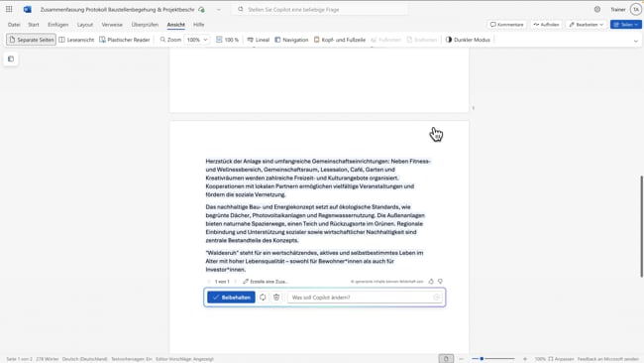The width and height of the screenshot is (644, 363).
Task: Click Beibehalten to keep the text
Action: pyautogui.click(x=231, y=298)
